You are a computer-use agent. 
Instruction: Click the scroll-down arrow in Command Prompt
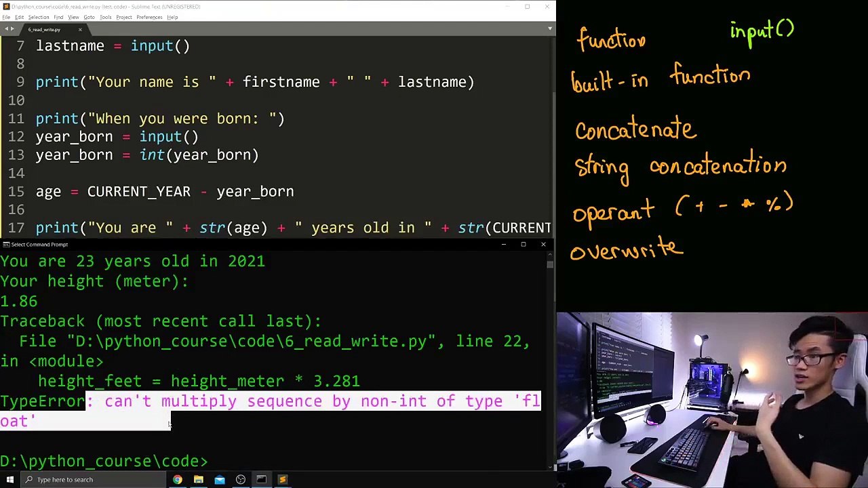(550, 466)
